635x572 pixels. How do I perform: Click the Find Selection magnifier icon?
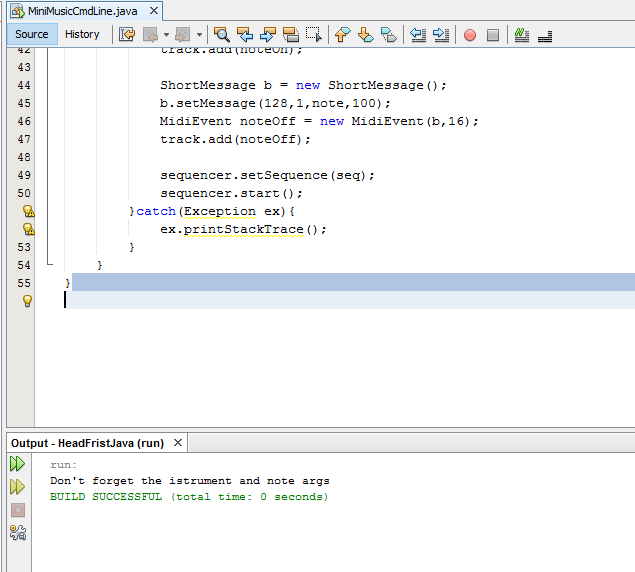click(222, 34)
